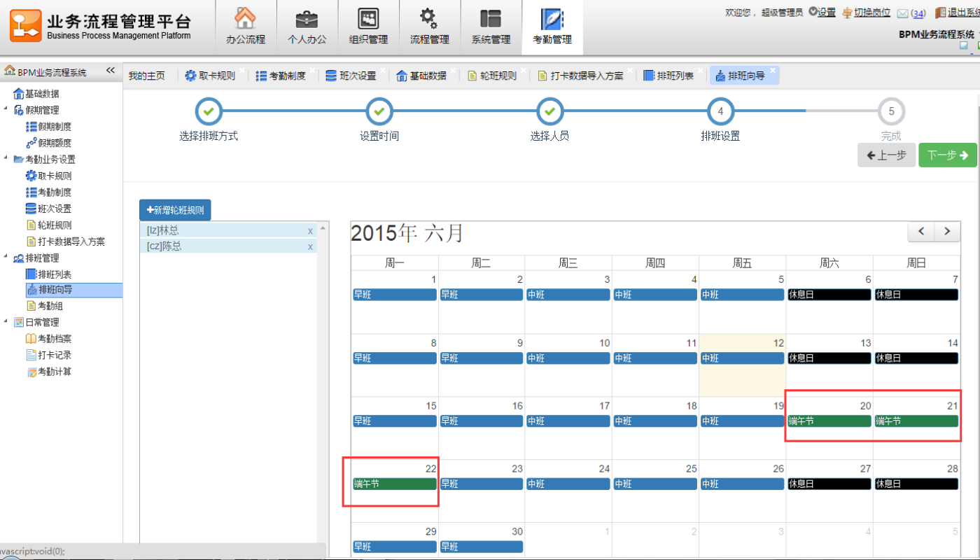The width and height of the screenshot is (980, 560).
Task: Switch to the 排班列表 tab
Action: 670,76
